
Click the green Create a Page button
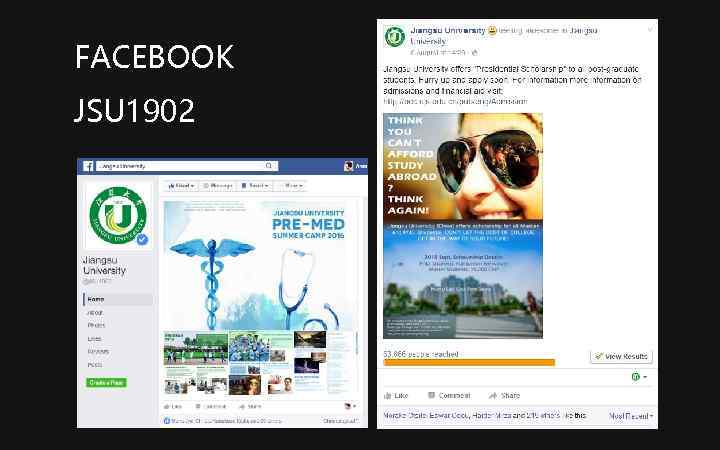pyautogui.click(x=106, y=382)
